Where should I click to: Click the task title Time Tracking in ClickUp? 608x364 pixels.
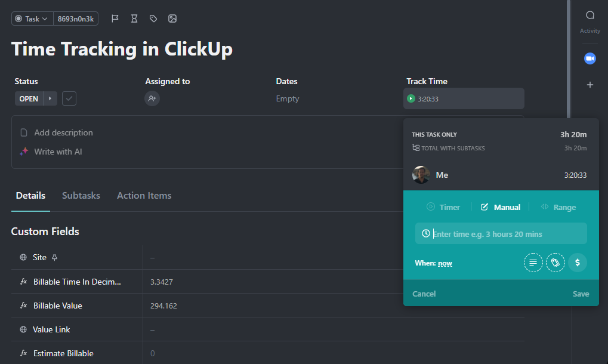(x=122, y=50)
